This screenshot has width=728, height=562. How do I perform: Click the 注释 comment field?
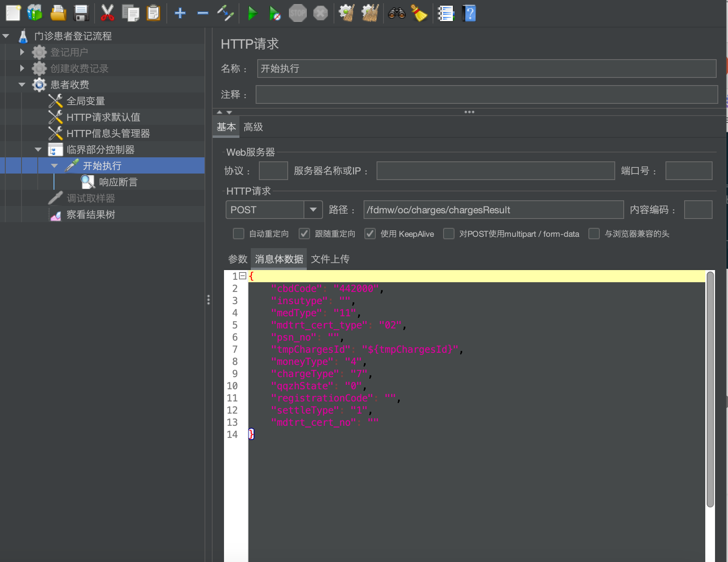click(x=487, y=94)
